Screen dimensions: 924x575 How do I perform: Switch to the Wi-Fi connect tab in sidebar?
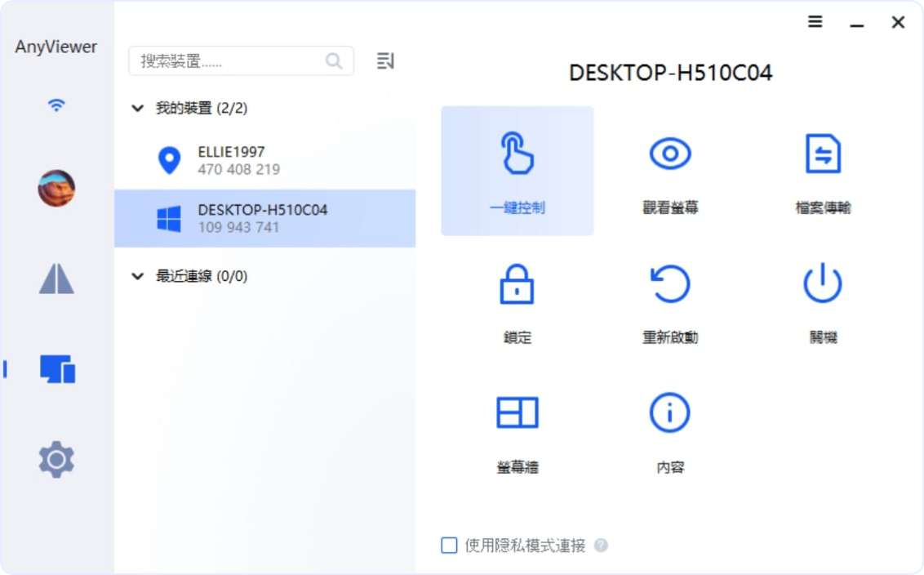pos(56,105)
